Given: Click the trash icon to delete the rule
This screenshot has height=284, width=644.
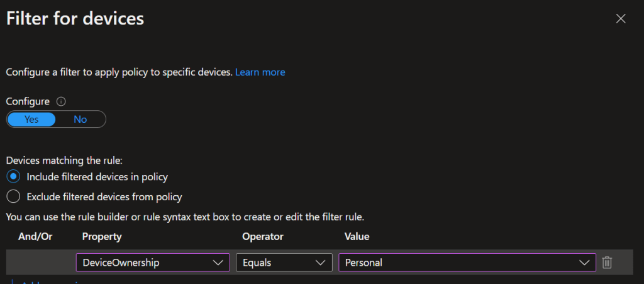Looking at the screenshot, I should click(607, 263).
